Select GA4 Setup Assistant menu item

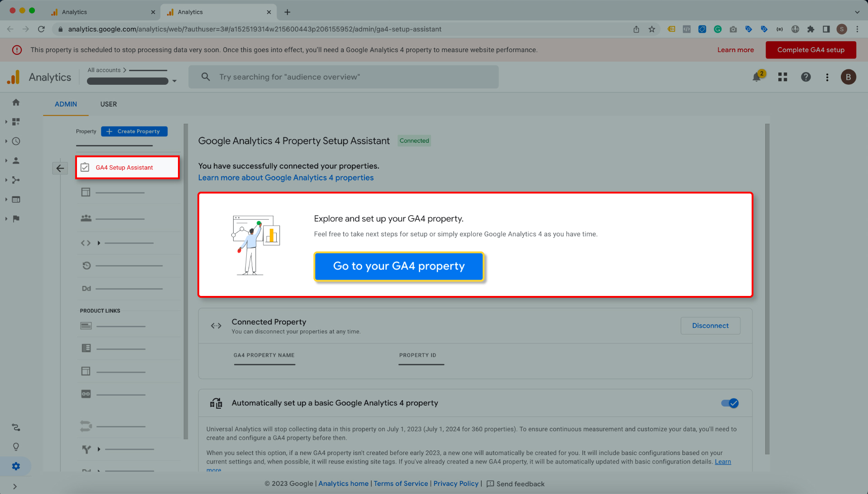click(x=128, y=168)
